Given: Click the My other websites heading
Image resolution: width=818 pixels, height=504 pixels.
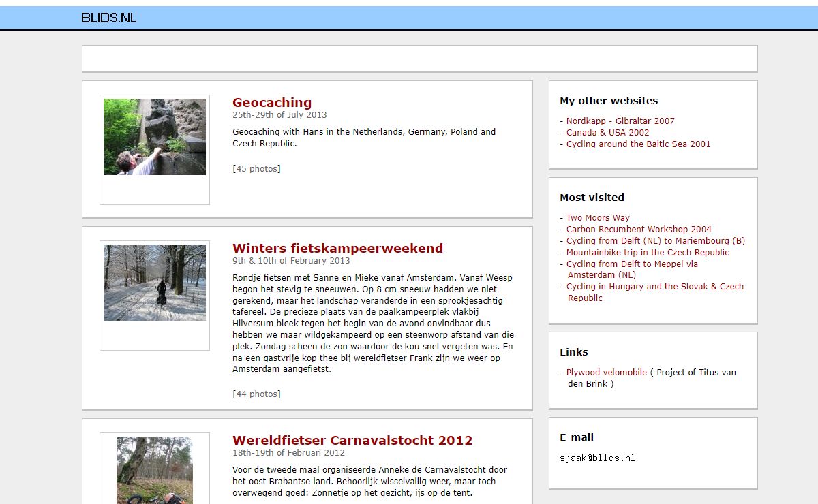Looking at the screenshot, I should click(609, 101).
